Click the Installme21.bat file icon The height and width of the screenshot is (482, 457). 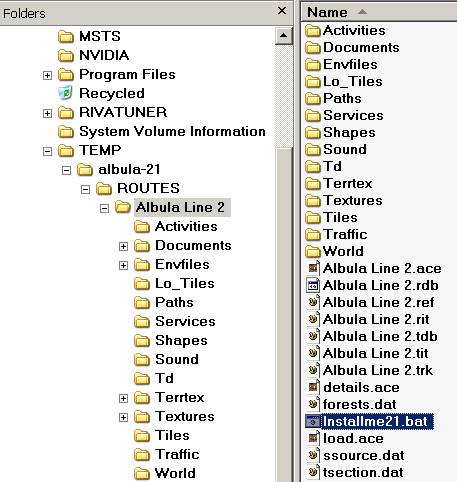pyautogui.click(x=312, y=422)
